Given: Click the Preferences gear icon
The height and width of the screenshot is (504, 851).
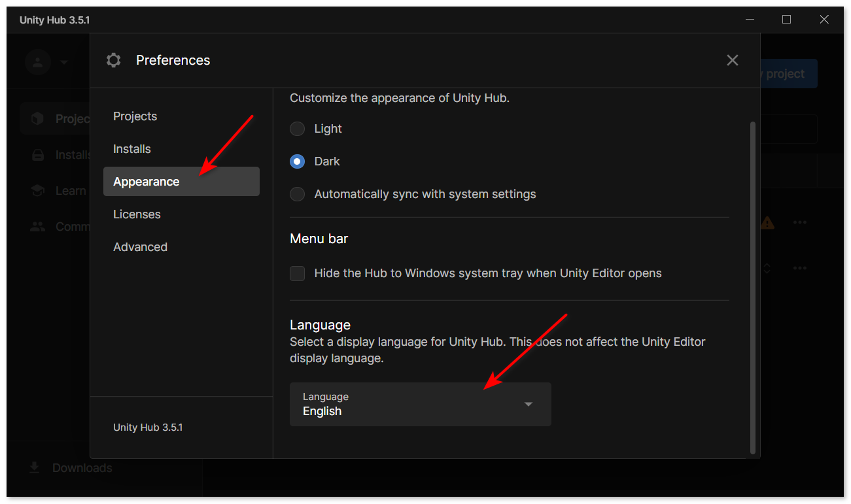Looking at the screenshot, I should [x=114, y=60].
